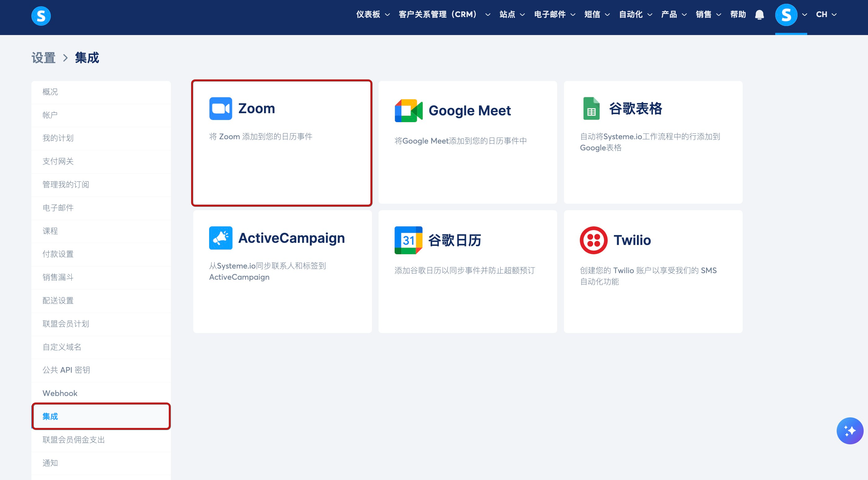Click the 设置 breadcrumb link

click(43, 58)
